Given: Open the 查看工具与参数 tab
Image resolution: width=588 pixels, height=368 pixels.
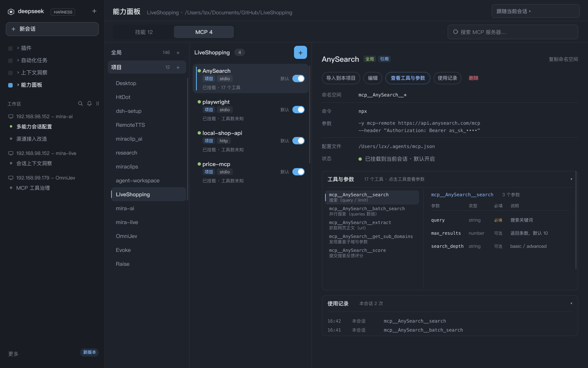Looking at the screenshot, I should click(408, 78).
